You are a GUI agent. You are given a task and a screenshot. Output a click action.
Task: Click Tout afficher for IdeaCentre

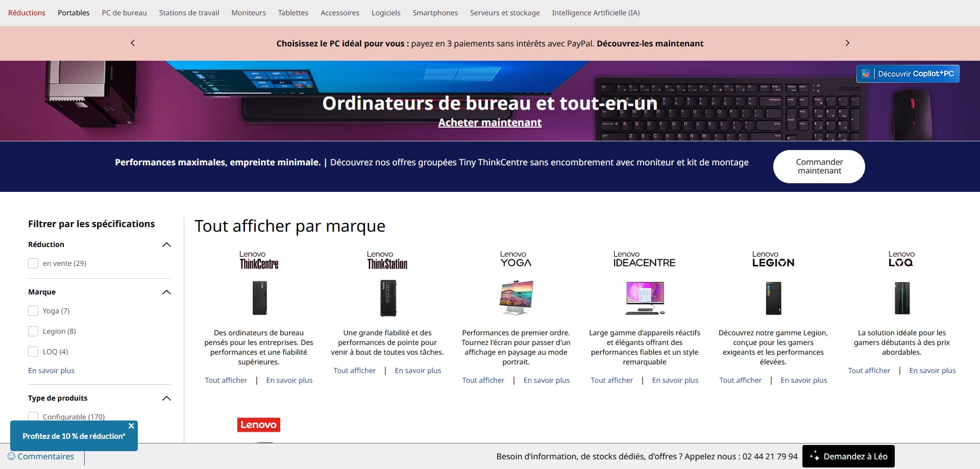(612, 380)
